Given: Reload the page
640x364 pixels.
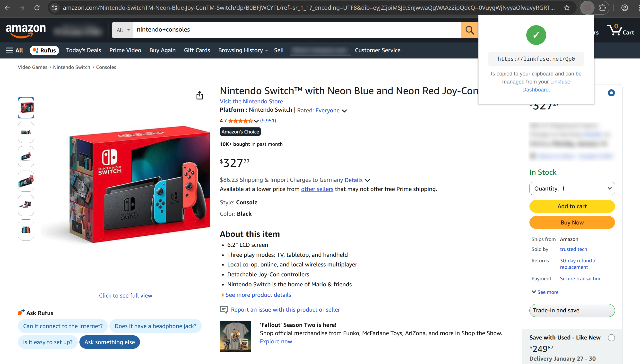Looking at the screenshot, I should [x=37, y=8].
